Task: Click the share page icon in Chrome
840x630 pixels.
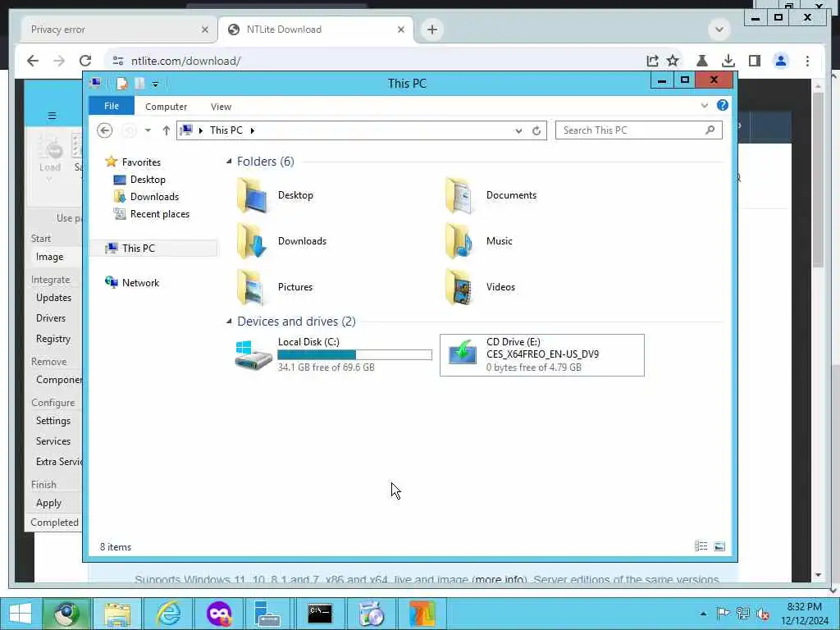Action: tap(652, 61)
